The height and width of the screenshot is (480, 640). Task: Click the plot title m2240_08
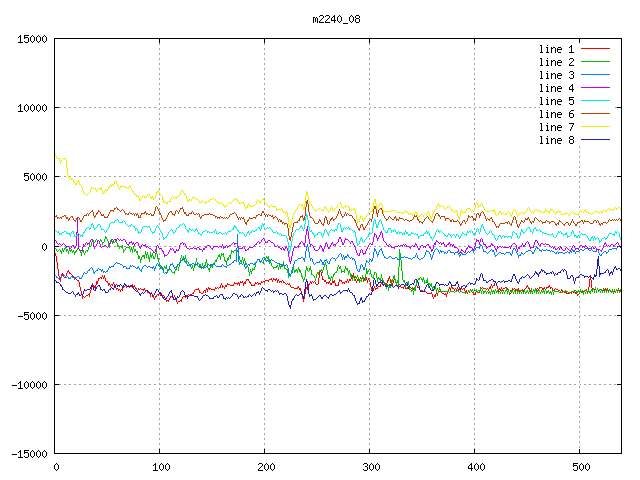tap(338, 18)
